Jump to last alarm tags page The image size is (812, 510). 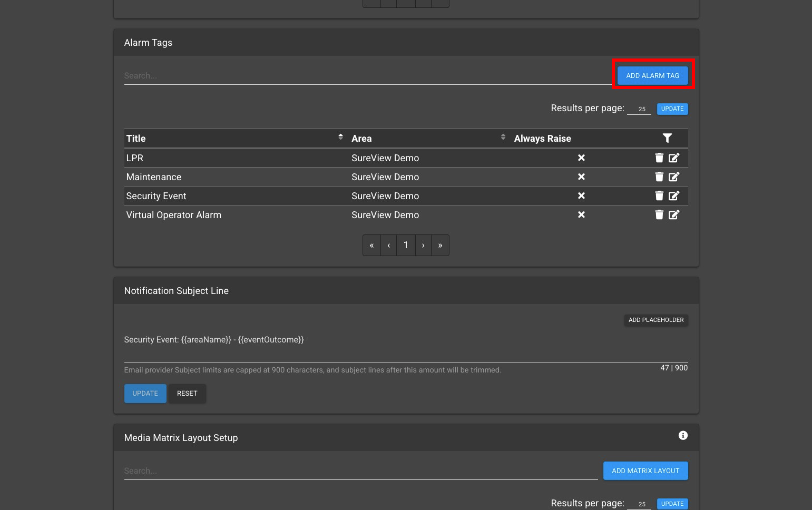click(440, 246)
